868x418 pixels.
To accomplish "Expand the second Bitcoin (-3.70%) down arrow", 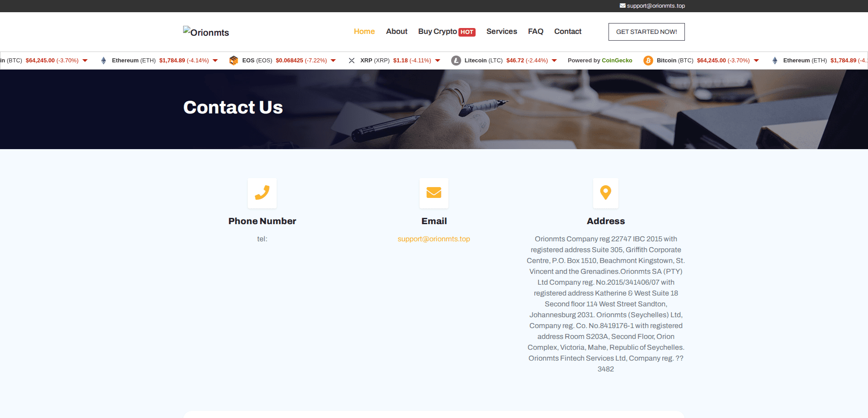I will 756,61.
